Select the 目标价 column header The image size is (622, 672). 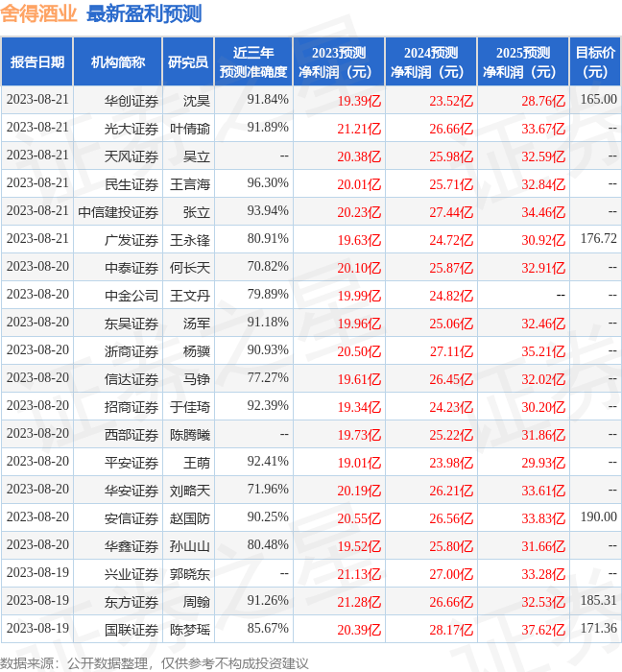595,61
